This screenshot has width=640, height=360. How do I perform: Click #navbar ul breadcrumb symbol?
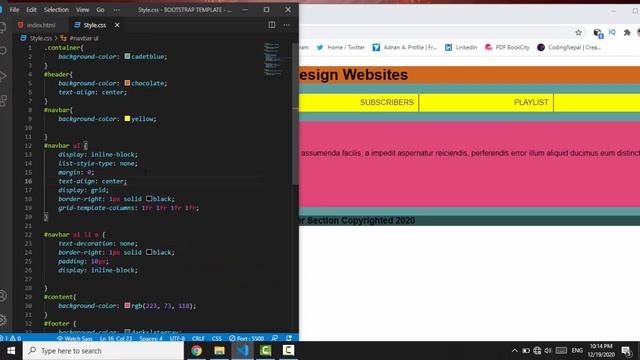(84, 38)
